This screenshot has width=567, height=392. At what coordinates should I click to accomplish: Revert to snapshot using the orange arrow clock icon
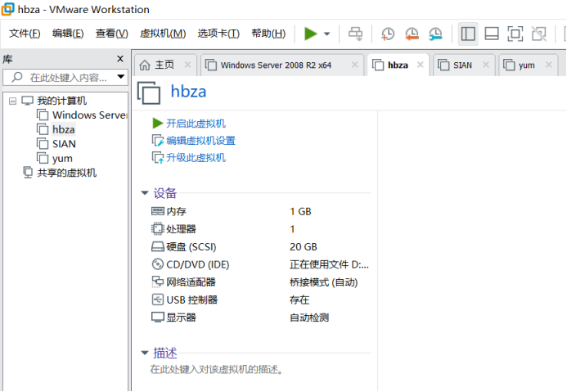[412, 34]
